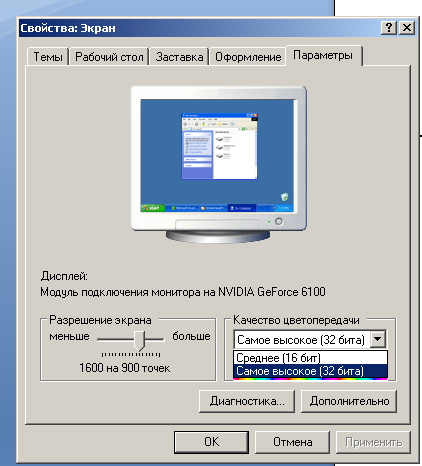This screenshot has height=466, width=422.
Task: Close the Свойства: Экран dialog
Action: (x=407, y=28)
